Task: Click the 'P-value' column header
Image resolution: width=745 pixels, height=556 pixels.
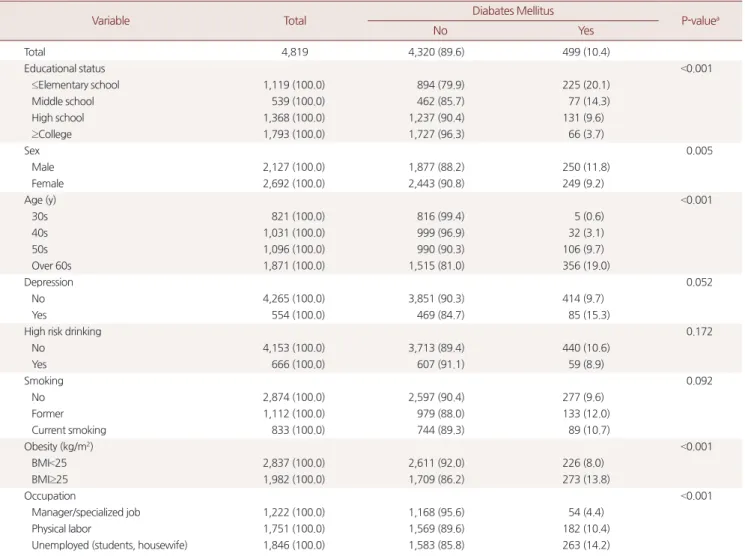Action: pyautogui.click(x=700, y=20)
